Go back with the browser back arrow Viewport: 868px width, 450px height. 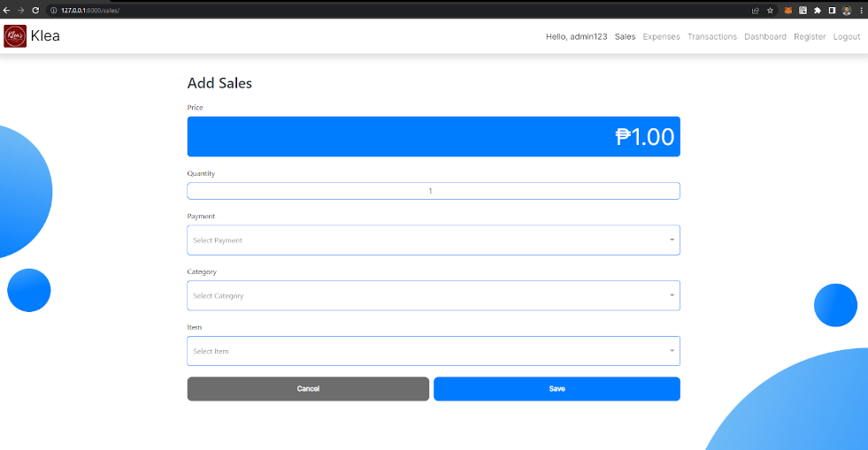(7, 11)
